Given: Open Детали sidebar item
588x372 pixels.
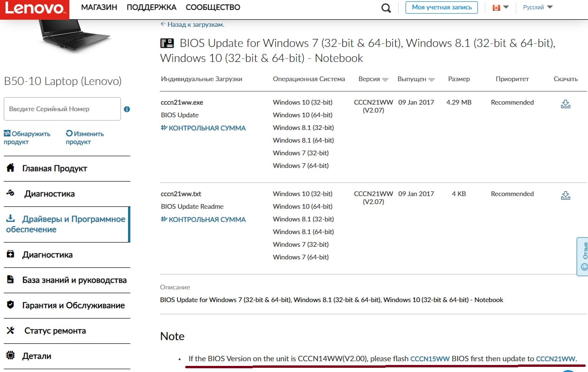Looking at the screenshot, I should (67, 356).
